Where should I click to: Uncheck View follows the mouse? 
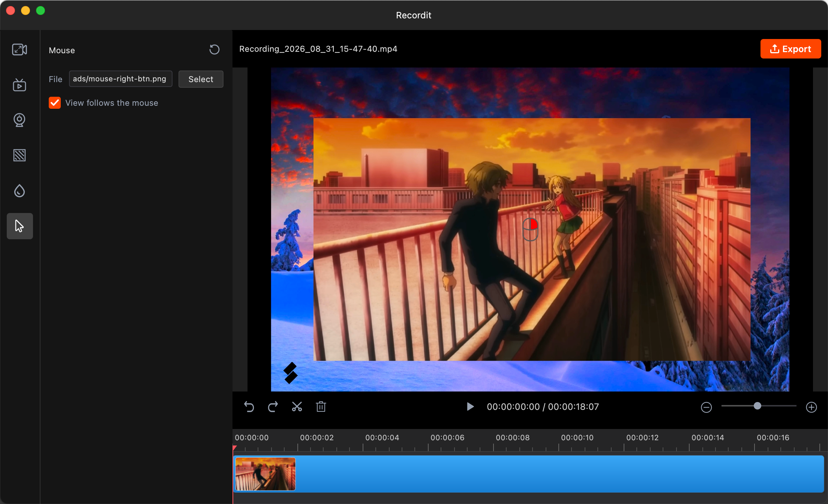pos(55,103)
